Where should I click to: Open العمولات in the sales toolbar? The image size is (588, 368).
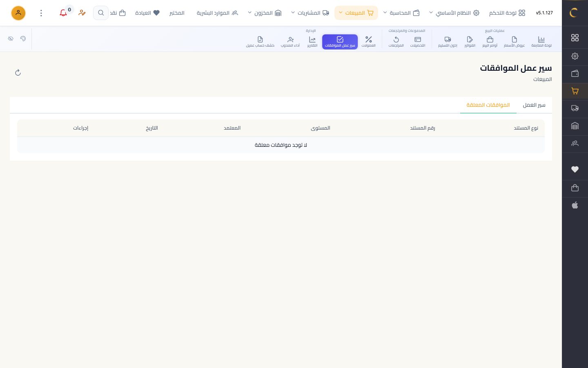[369, 42]
